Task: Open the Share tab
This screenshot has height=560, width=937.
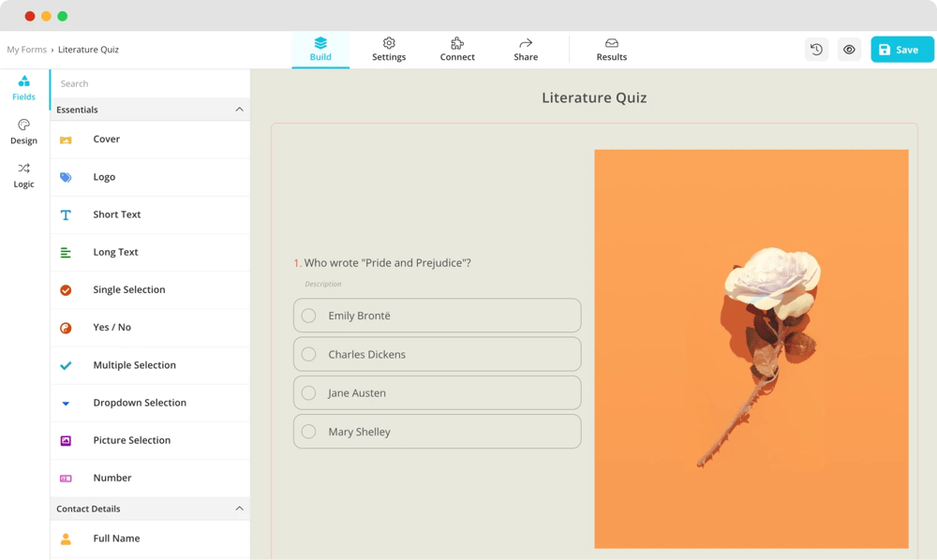Action: tap(526, 49)
